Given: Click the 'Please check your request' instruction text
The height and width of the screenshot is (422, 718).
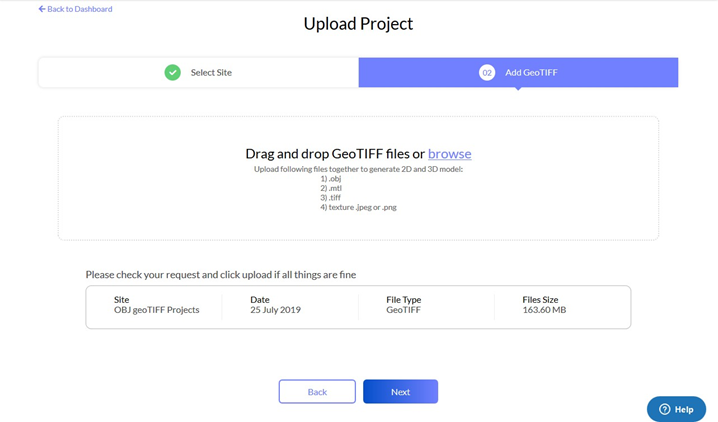Looking at the screenshot, I should pyautogui.click(x=221, y=275).
